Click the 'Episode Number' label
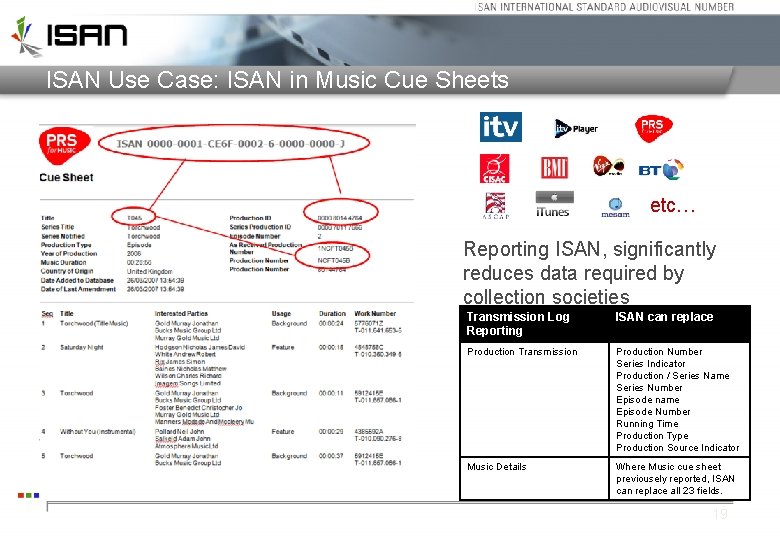 (x=255, y=236)
